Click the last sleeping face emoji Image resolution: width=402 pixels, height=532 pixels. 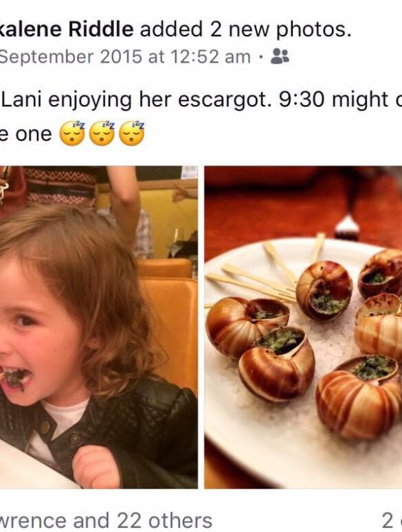132,134
